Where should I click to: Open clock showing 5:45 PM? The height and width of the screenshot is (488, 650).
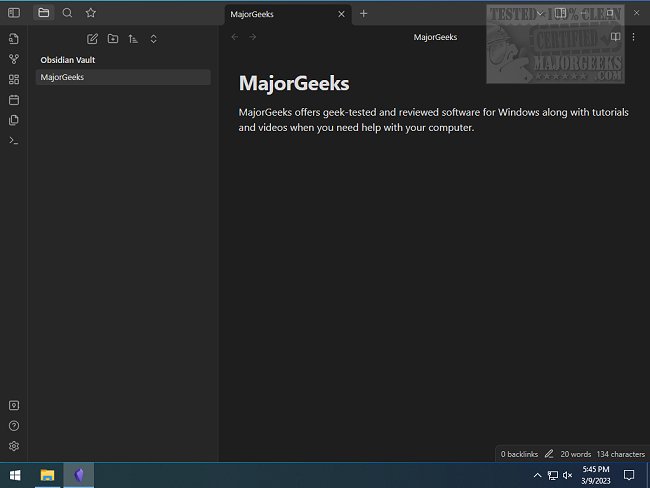[596, 475]
